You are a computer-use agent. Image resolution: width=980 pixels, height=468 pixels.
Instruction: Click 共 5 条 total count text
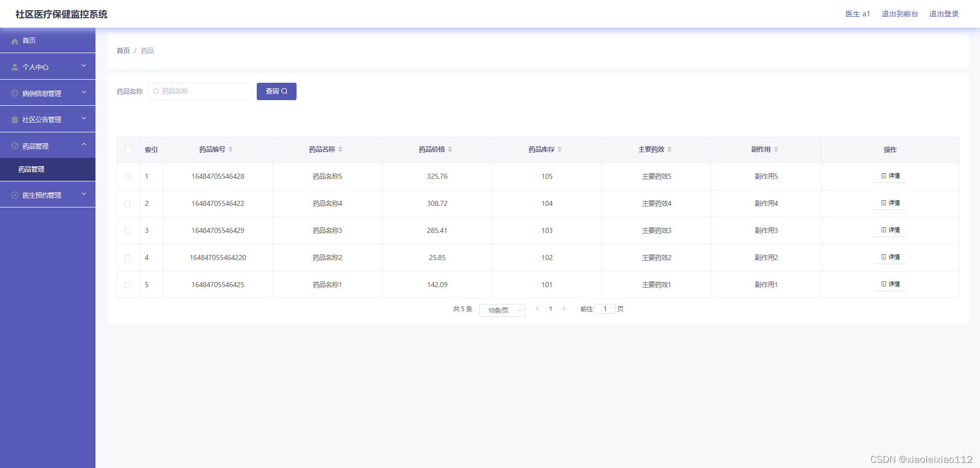(463, 309)
